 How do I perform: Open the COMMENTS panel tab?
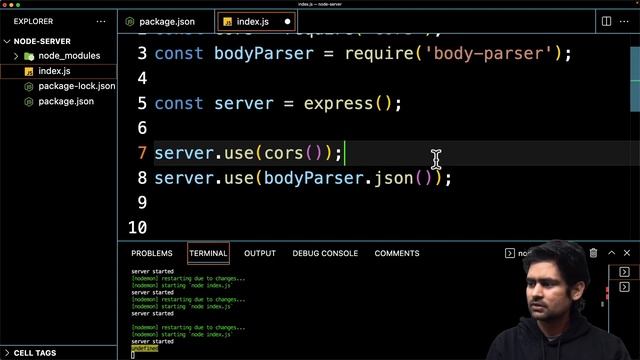tap(397, 253)
